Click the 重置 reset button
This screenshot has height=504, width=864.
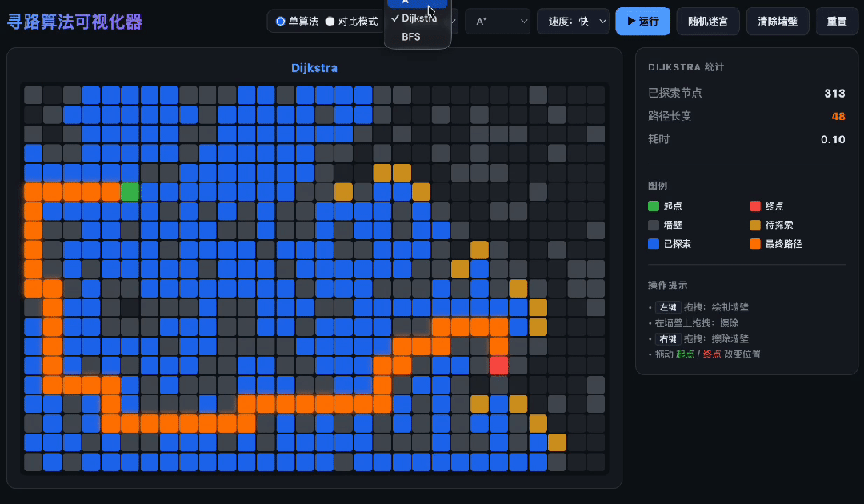[837, 22]
